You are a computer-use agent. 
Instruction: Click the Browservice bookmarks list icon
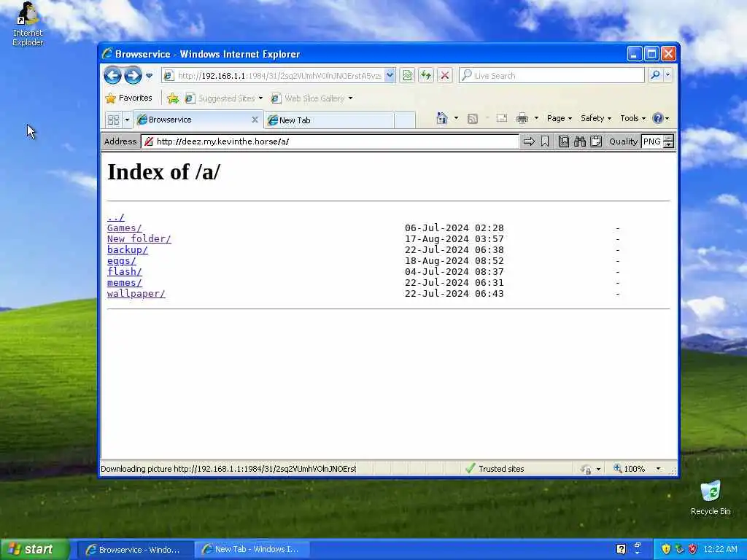tap(564, 141)
